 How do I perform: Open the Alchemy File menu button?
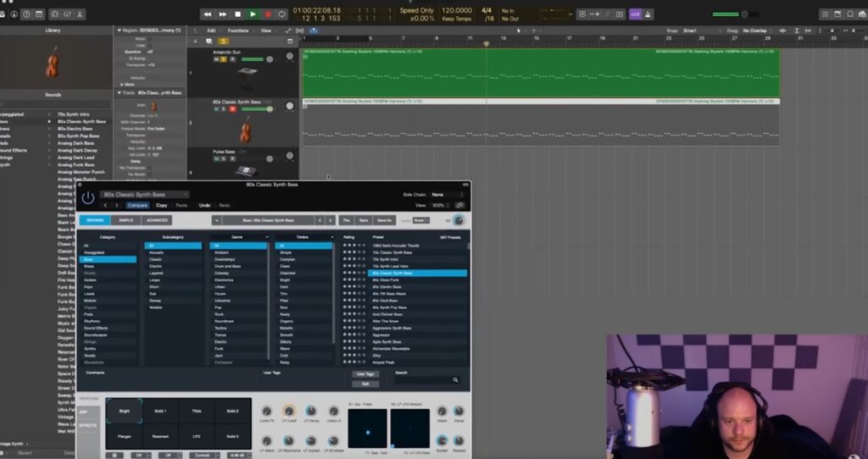tap(347, 220)
